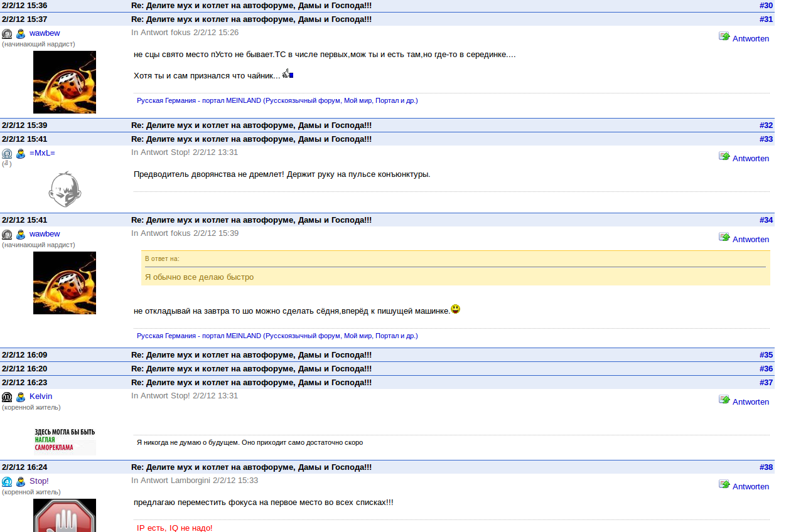Expand collapsed post #32 title
Viewport: 791px width, 532px height.
pyautogui.click(x=251, y=125)
